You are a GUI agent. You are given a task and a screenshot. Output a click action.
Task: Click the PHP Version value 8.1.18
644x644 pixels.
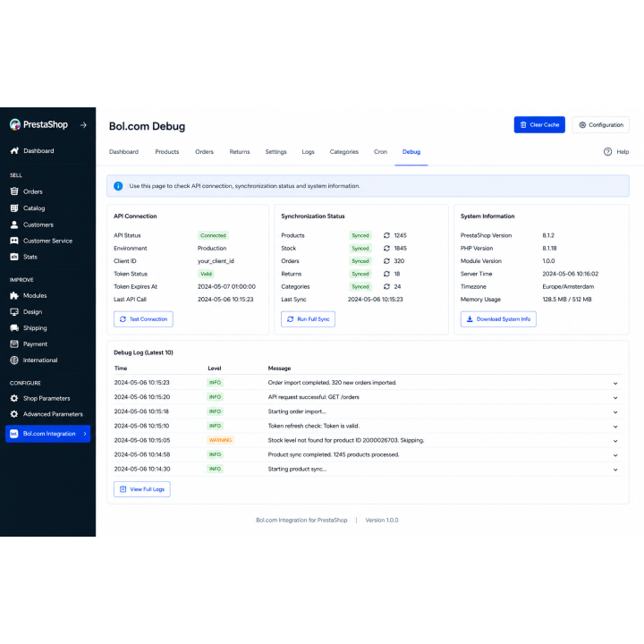[x=549, y=248]
